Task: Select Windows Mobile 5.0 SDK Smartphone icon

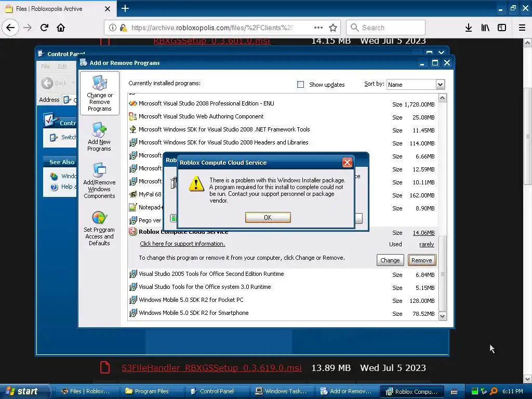Action: 132,313
